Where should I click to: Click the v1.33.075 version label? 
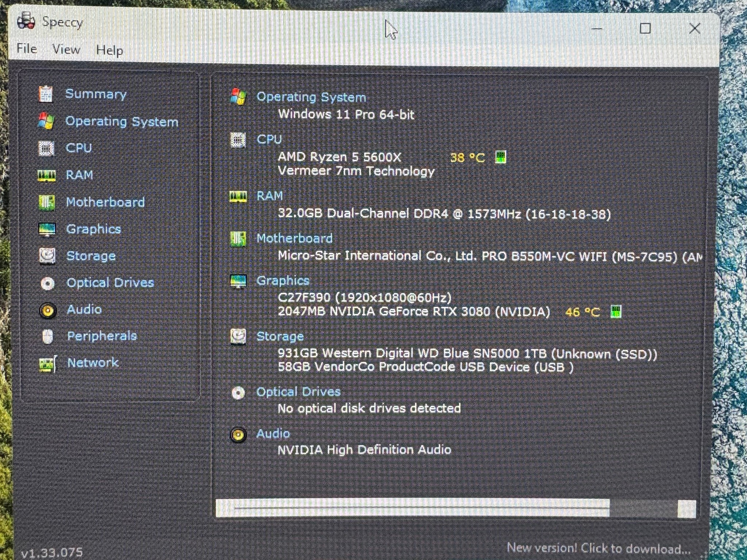(52, 552)
